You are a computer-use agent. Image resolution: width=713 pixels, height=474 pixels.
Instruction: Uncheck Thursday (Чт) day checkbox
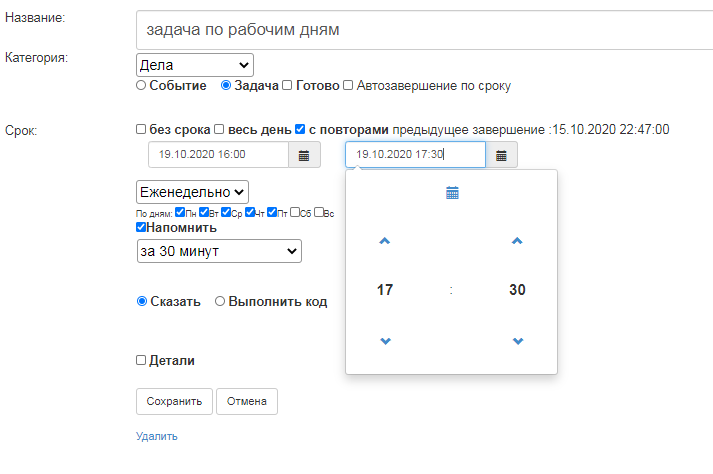coord(250,212)
